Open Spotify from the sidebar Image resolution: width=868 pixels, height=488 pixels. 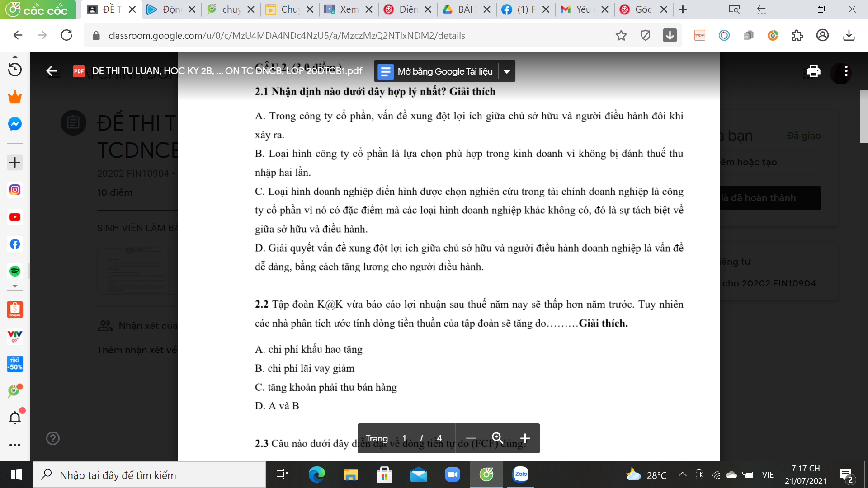click(x=15, y=271)
